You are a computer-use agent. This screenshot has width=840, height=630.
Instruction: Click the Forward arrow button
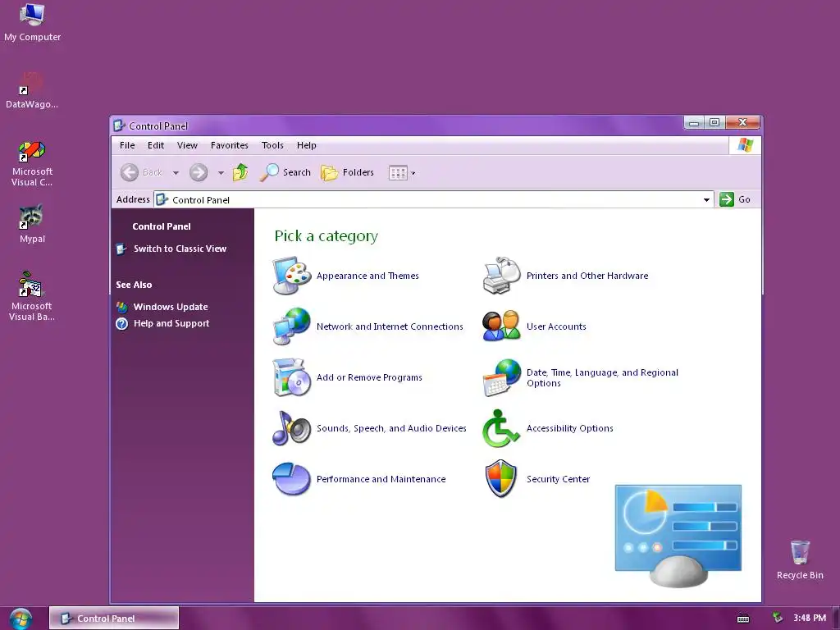click(199, 172)
